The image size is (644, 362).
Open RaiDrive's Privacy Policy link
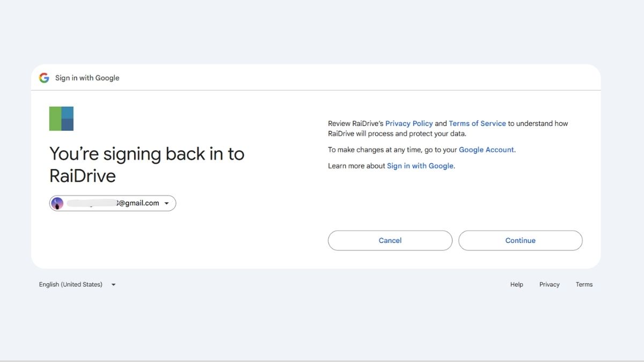click(409, 123)
